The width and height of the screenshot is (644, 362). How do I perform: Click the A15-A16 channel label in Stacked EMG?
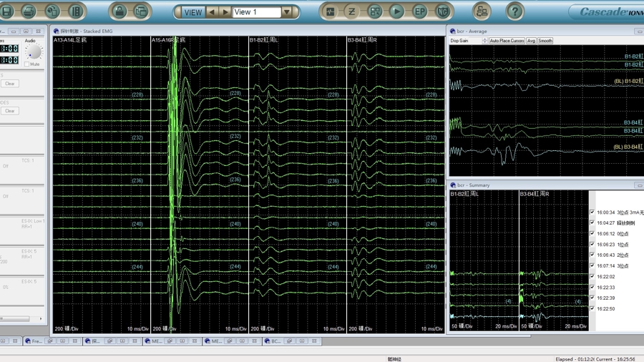click(168, 40)
